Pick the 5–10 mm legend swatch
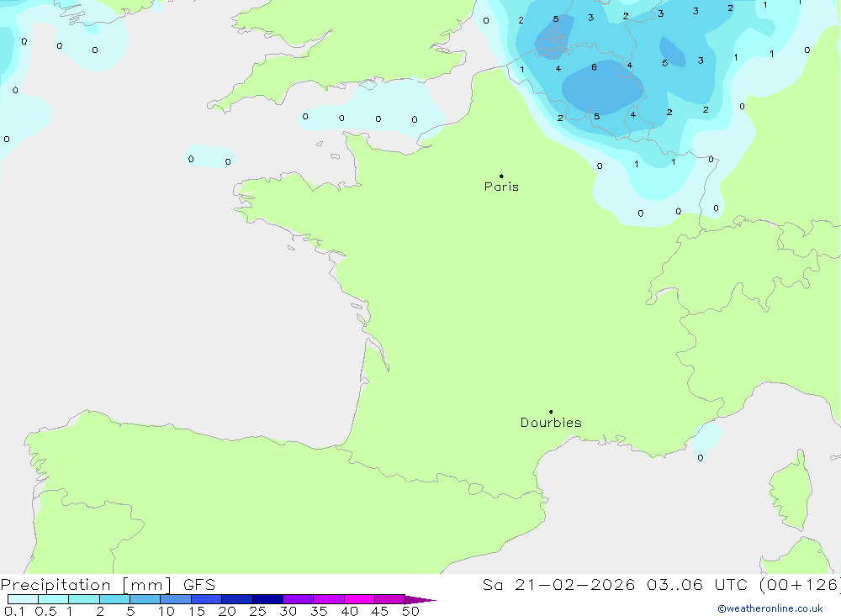 (x=145, y=599)
